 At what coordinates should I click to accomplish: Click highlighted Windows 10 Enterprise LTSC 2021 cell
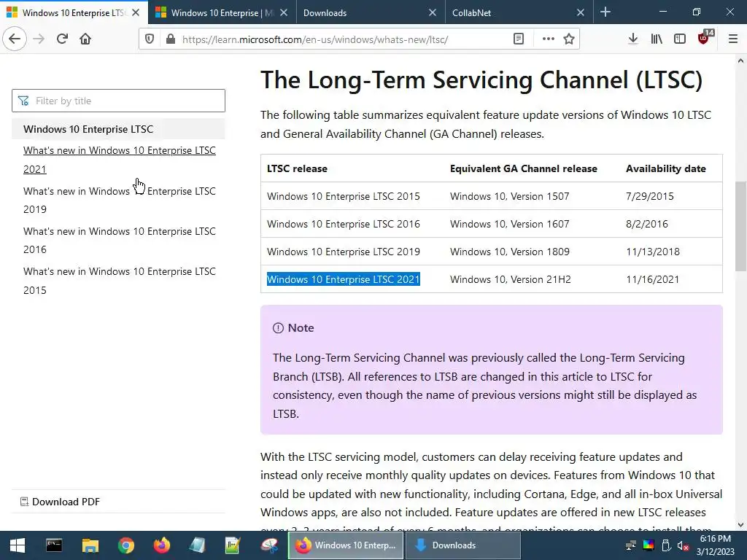click(344, 279)
